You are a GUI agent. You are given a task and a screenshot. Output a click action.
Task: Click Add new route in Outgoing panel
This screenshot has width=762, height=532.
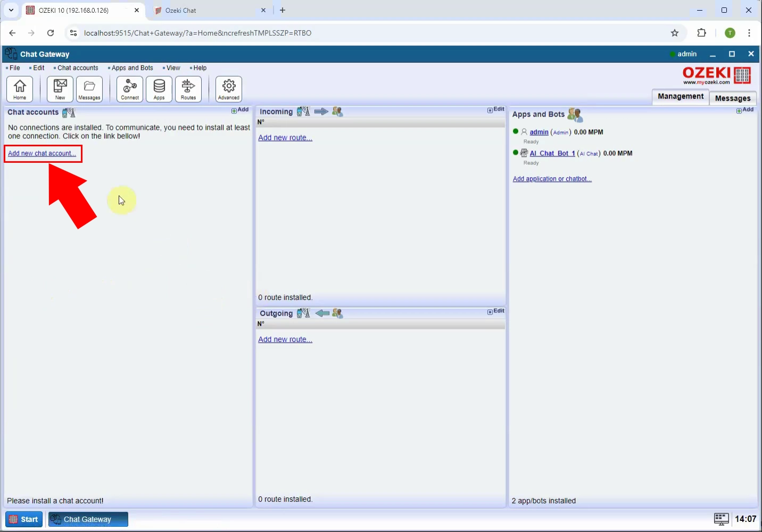285,339
